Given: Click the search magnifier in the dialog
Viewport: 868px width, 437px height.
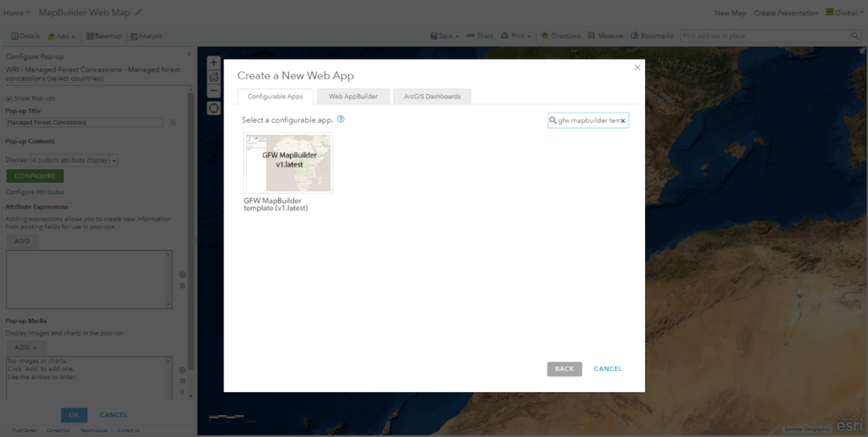Looking at the screenshot, I should coord(553,120).
